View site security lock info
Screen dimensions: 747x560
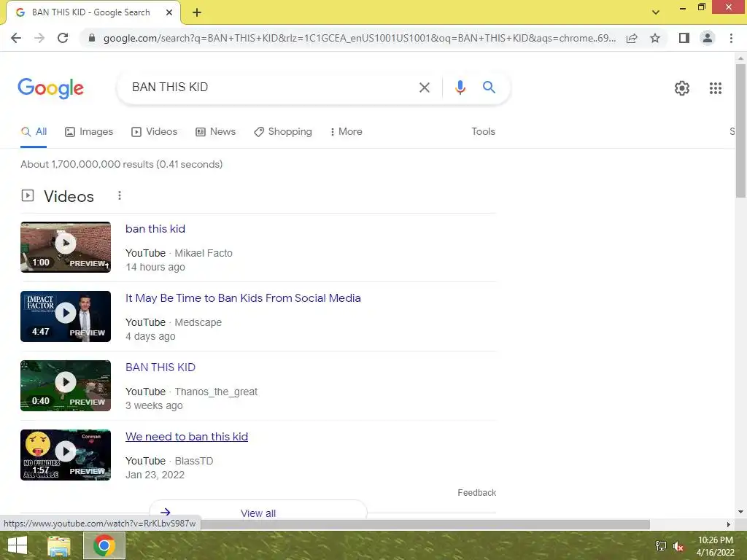click(92, 38)
